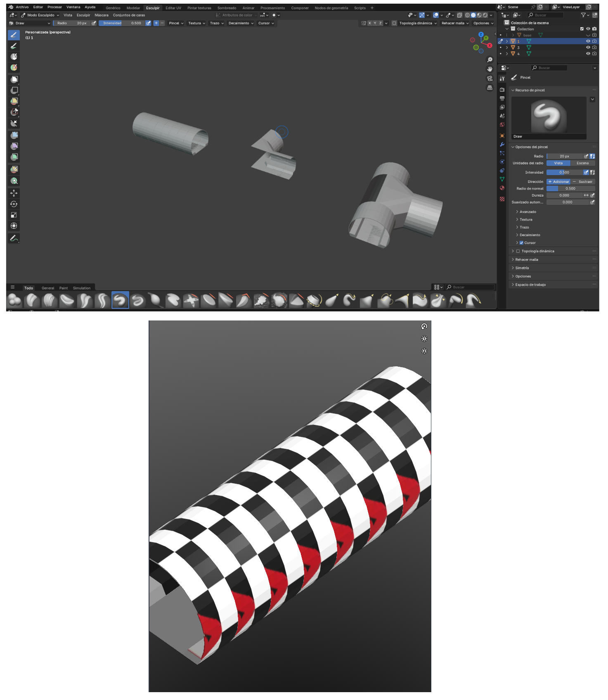This screenshot has height=700, width=608.
Task: Uncheck the Cursor checkbox in brush options
Action: [521, 243]
